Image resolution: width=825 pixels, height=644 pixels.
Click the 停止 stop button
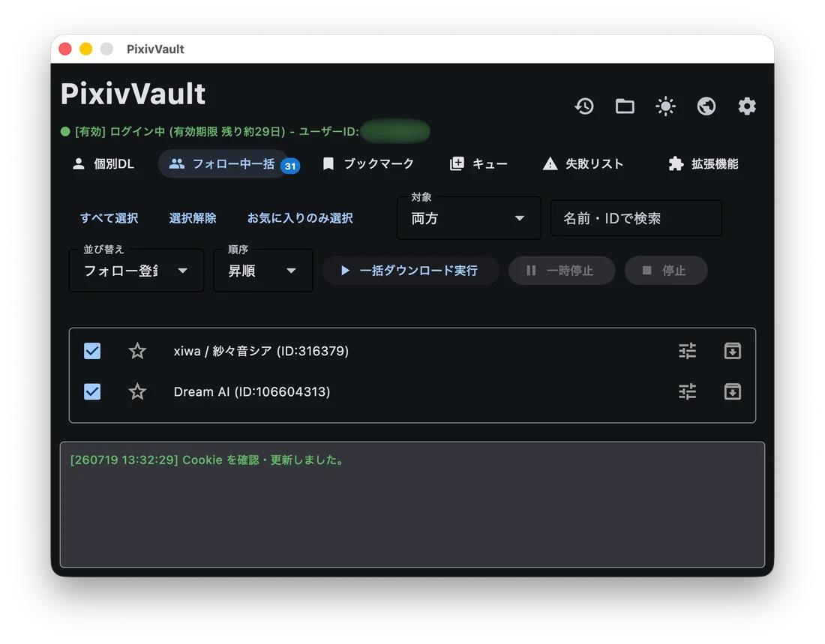pyautogui.click(x=665, y=271)
